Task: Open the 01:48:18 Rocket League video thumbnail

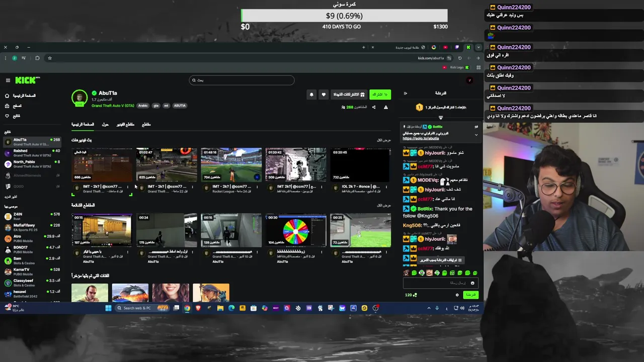Action: point(231,164)
